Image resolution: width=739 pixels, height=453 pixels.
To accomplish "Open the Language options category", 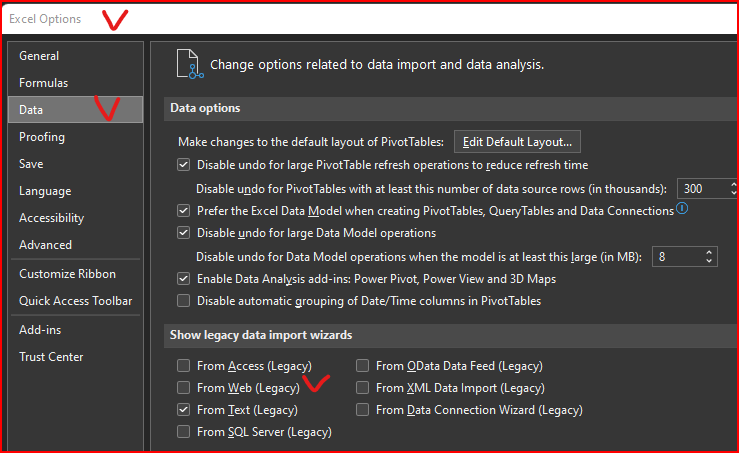I will [x=75, y=190].
